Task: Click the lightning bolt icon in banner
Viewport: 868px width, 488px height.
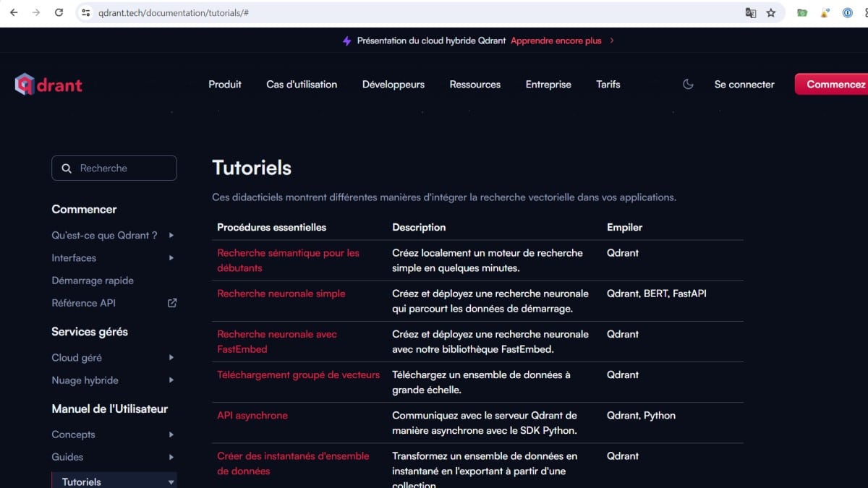Action: pos(347,41)
